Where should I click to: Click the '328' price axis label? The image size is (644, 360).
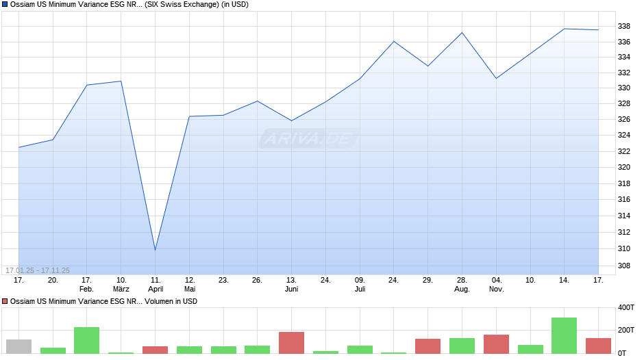624,104
